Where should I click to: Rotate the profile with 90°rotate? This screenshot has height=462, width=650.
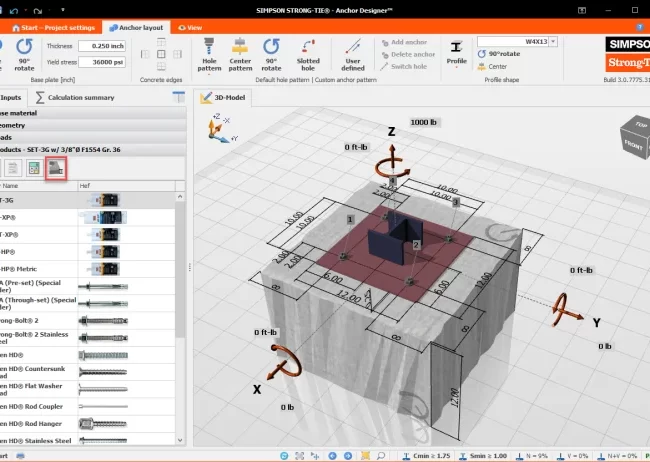point(499,54)
